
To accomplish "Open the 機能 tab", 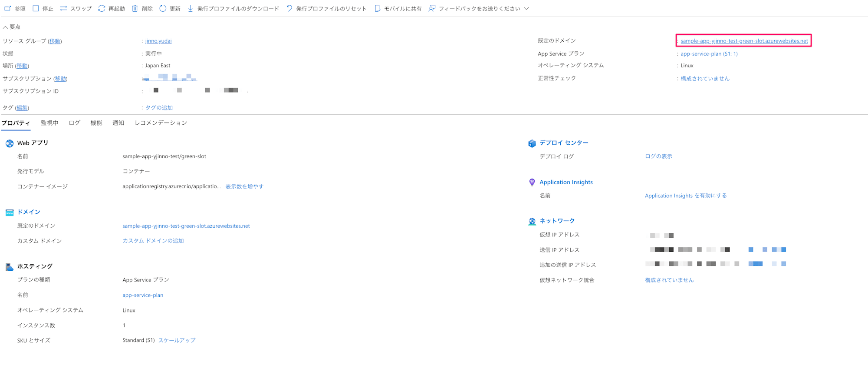I will pyautogui.click(x=96, y=123).
